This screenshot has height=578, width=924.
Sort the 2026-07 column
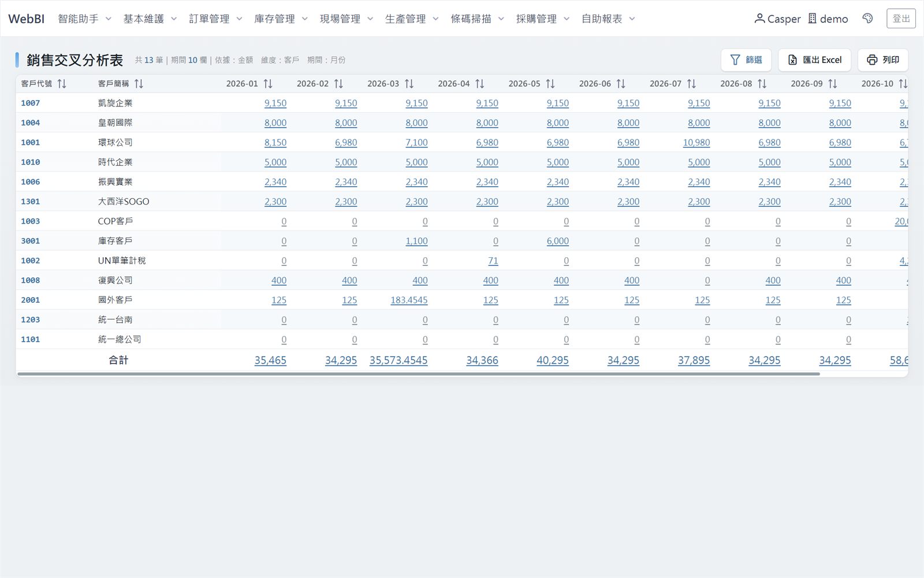pos(691,84)
